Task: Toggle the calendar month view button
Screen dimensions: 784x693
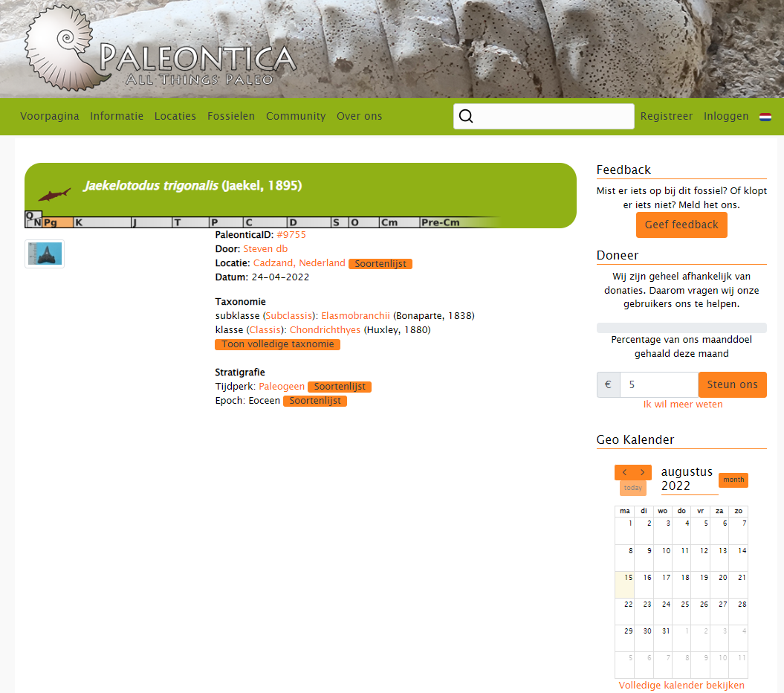Action: 733,480
